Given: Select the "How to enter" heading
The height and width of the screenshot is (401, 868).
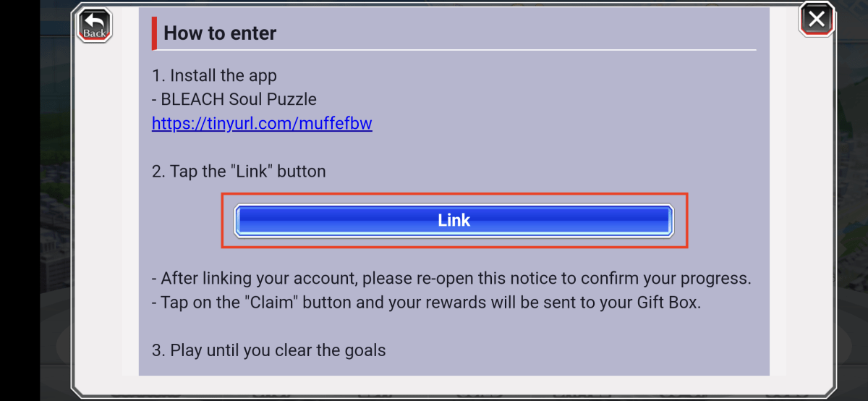Looking at the screenshot, I should pyautogui.click(x=220, y=33).
